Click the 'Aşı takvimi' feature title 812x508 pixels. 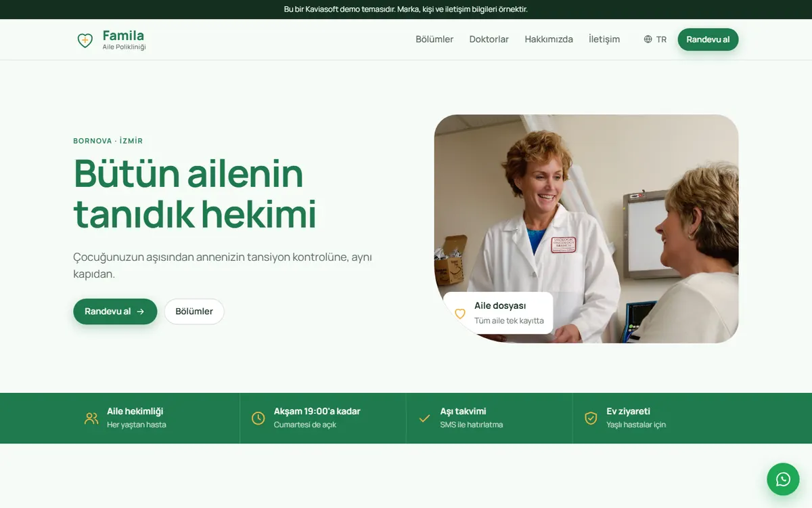pos(463,411)
